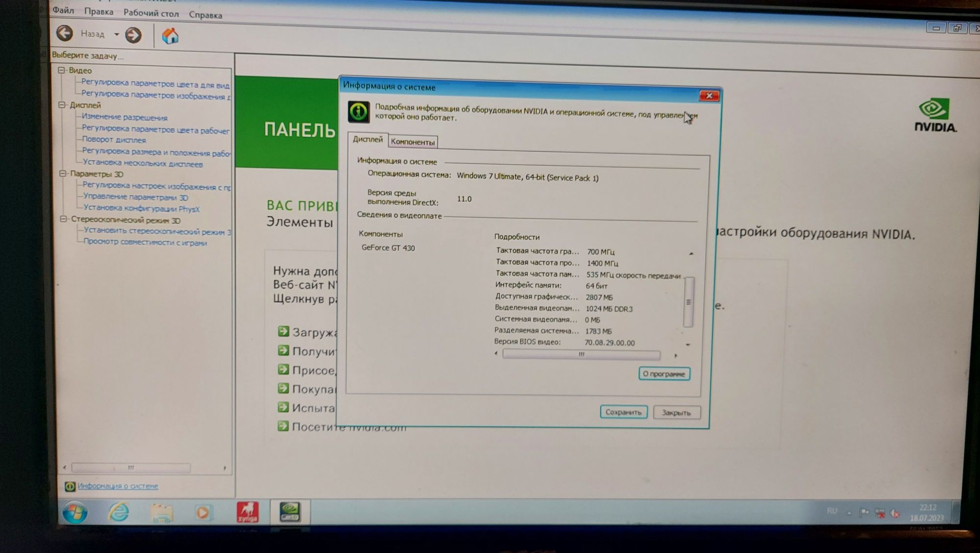Click the О программе button
980x553 pixels.
coord(664,374)
